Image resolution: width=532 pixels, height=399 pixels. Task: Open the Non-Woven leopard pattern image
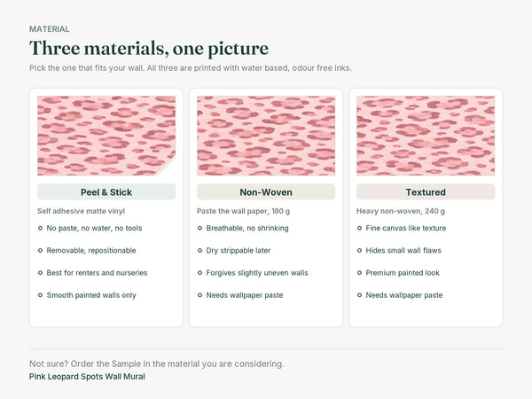(266, 136)
